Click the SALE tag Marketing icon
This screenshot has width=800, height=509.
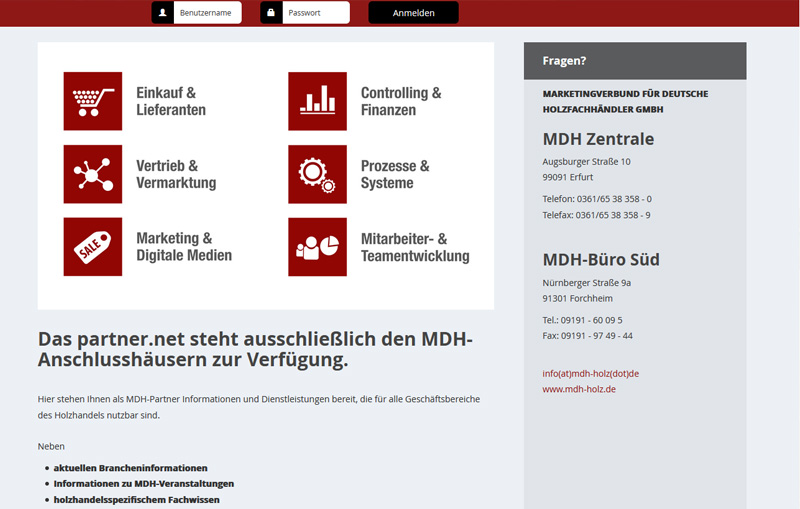click(x=93, y=247)
